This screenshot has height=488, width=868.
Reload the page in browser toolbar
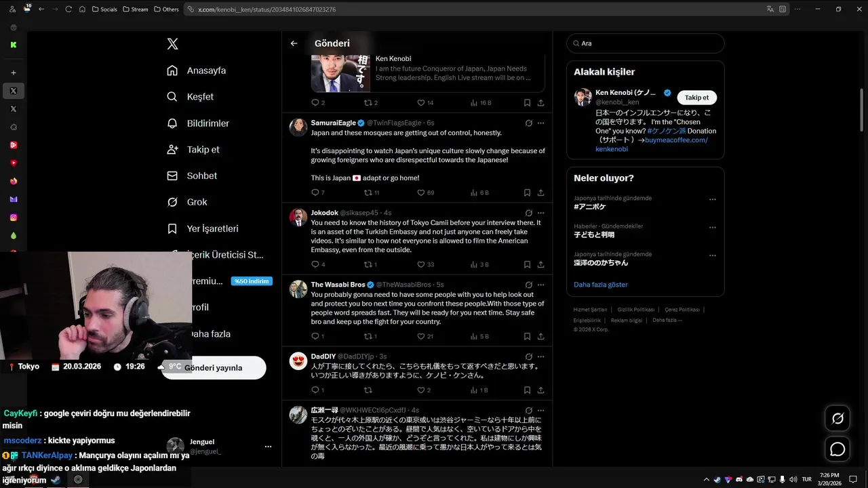point(68,9)
